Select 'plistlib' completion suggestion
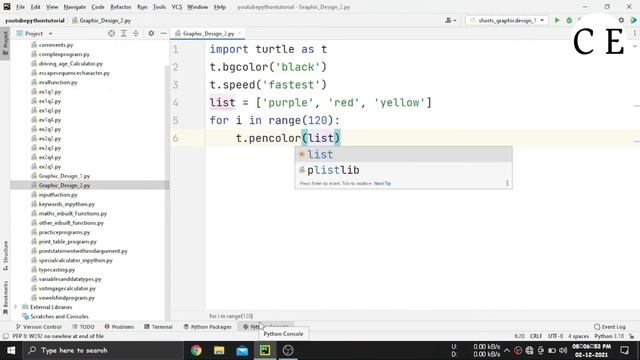Viewport: 640px width, 360px height. pyautogui.click(x=403, y=170)
